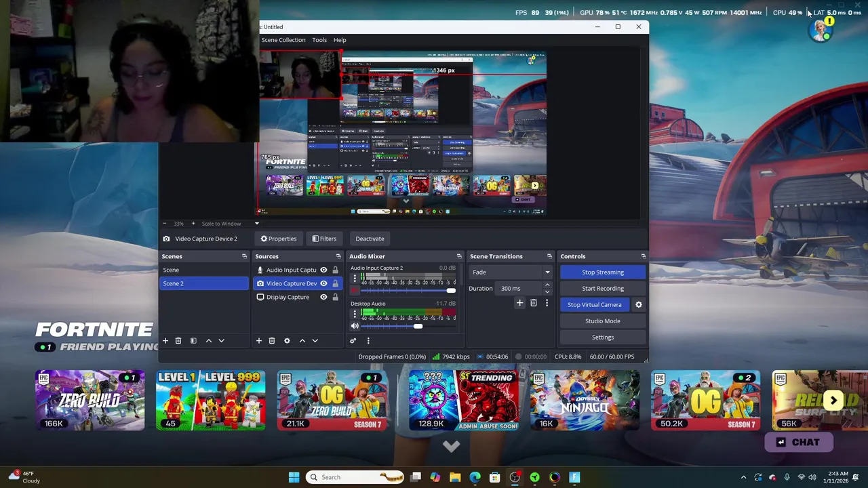Open transition properties three-dot icon
868x488 pixels.
(x=547, y=303)
